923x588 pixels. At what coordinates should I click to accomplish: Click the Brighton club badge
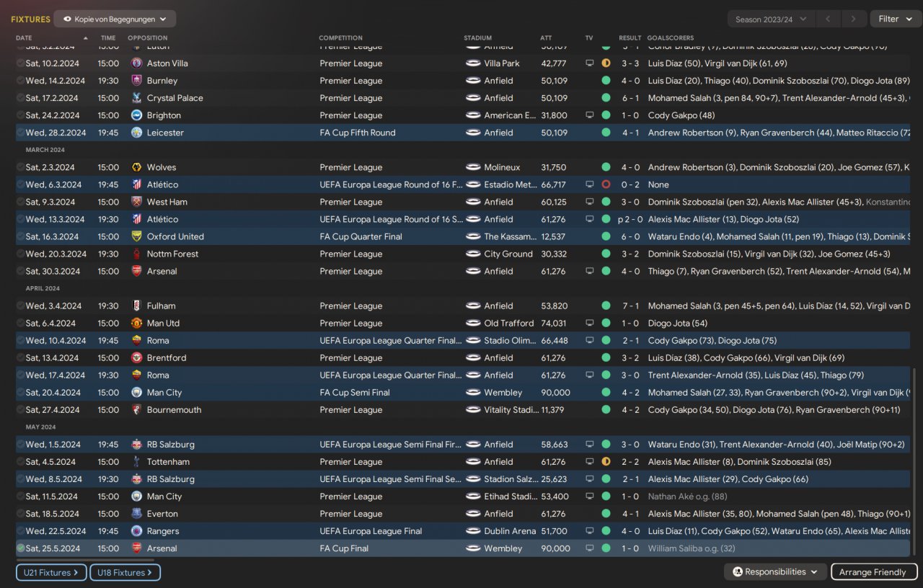click(x=137, y=115)
